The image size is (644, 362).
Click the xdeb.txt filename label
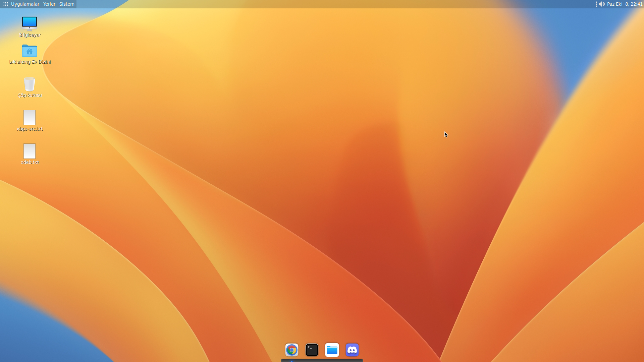click(x=30, y=163)
